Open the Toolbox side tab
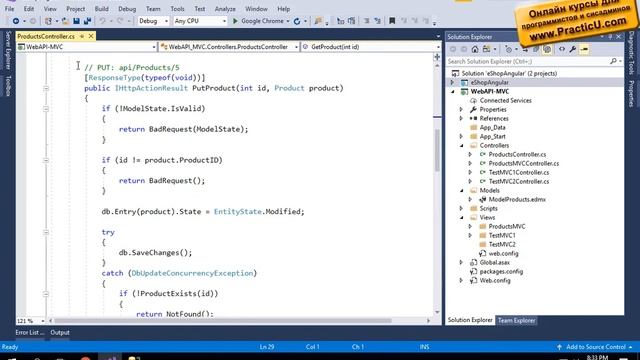Image resolution: width=640 pixels, height=360 pixels. coord(8,86)
